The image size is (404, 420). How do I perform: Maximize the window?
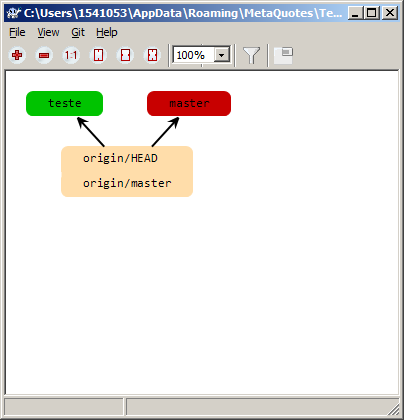point(372,13)
